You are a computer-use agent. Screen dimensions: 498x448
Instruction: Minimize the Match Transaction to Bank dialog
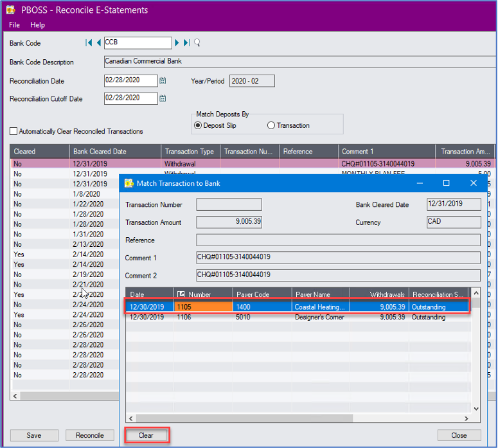coord(420,183)
